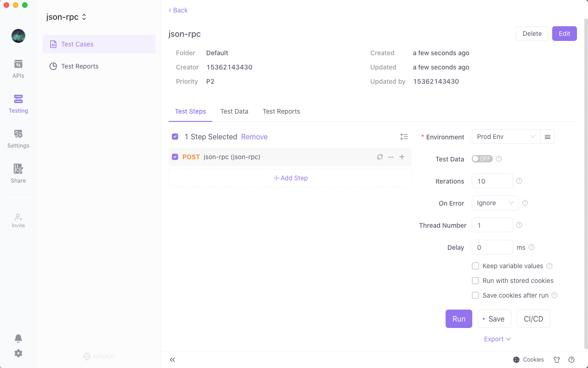Screen dimensions: 588x368
Task: Switch to the Test Data tab
Action: click(x=234, y=111)
